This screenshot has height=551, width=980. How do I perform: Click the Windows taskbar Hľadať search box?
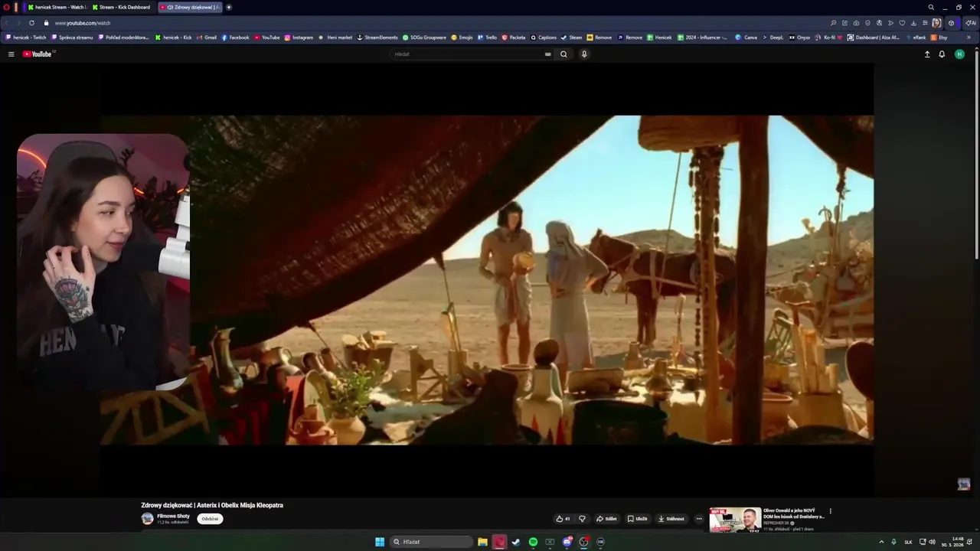pos(431,542)
